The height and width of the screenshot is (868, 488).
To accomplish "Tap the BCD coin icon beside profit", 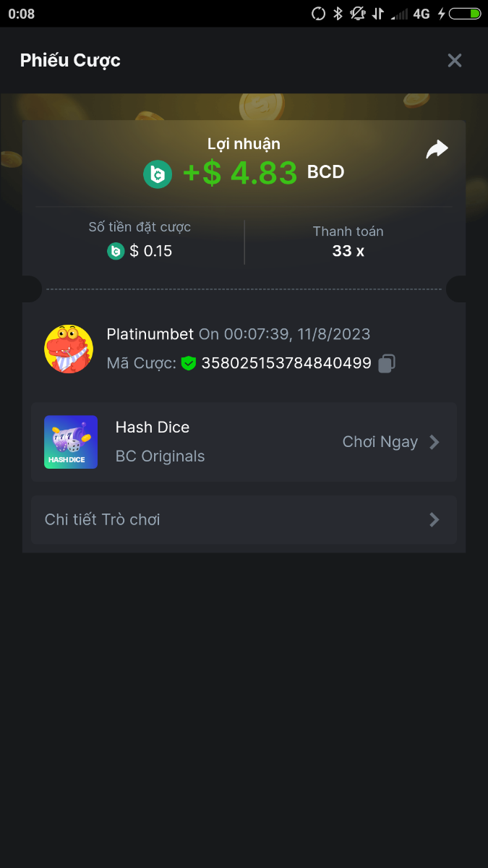I will [x=158, y=174].
